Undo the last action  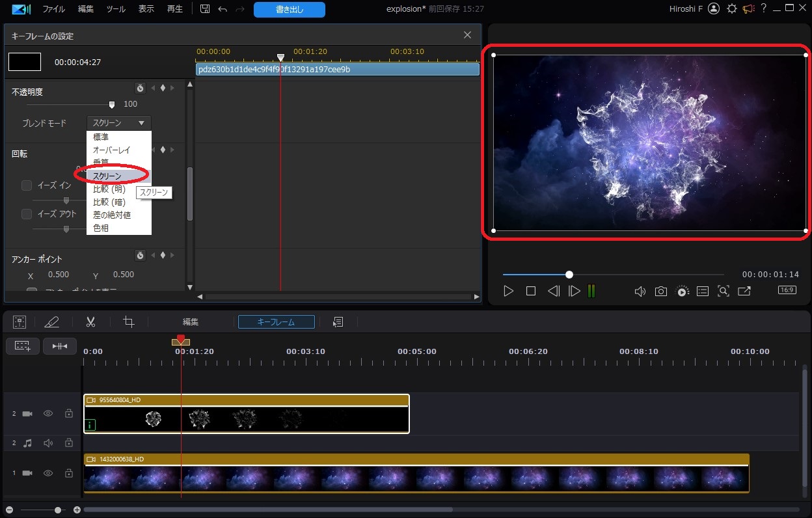223,9
